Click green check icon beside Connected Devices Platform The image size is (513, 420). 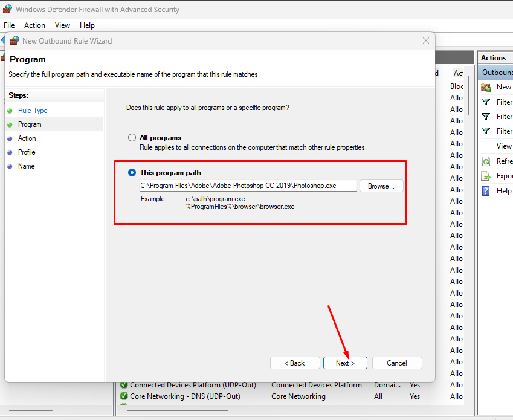click(x=124, y=385)
